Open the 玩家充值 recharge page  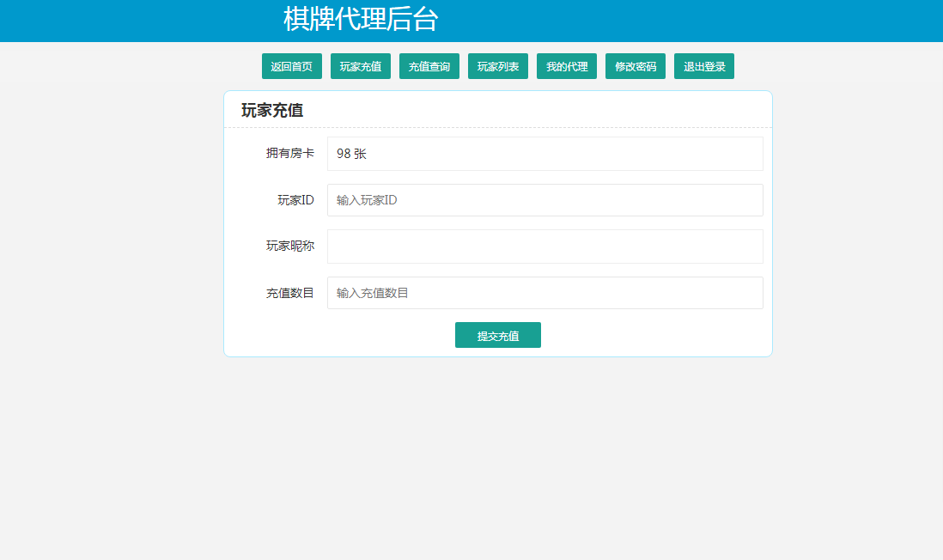coord(361,65)
